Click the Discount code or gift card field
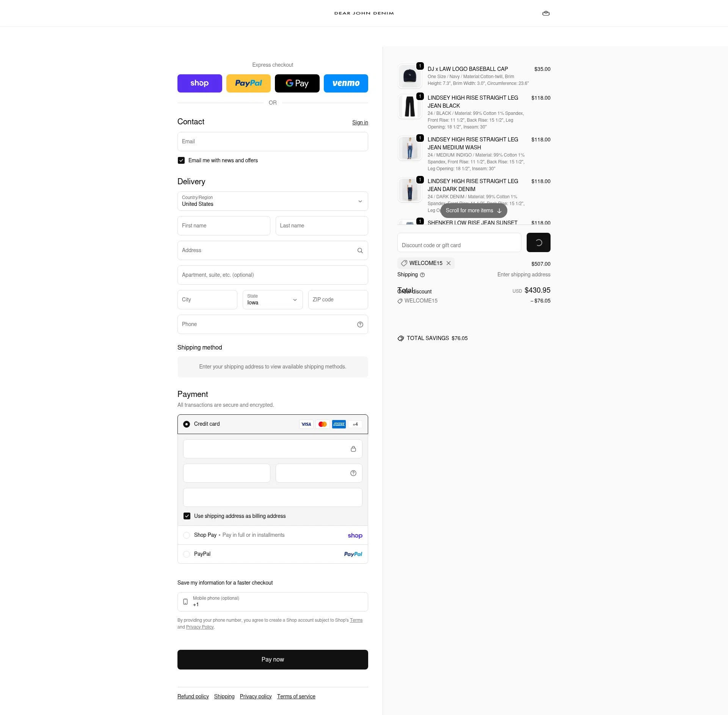 point(459,242)
